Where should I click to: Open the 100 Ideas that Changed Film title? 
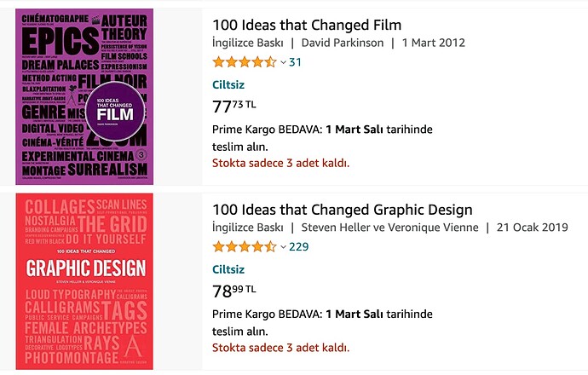click(x=307, y=25)
